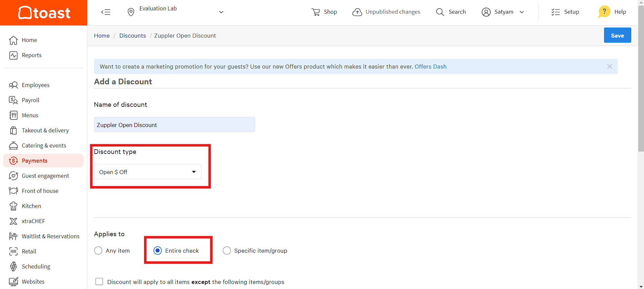Click the yellow Help question icon

pyautogui.click(x=604, y=12)
